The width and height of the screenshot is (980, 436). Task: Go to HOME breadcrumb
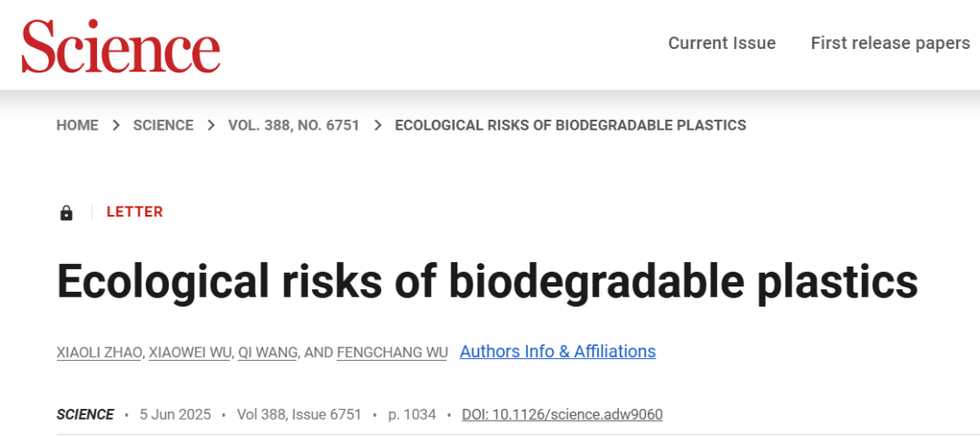click(x=77, y=126)
